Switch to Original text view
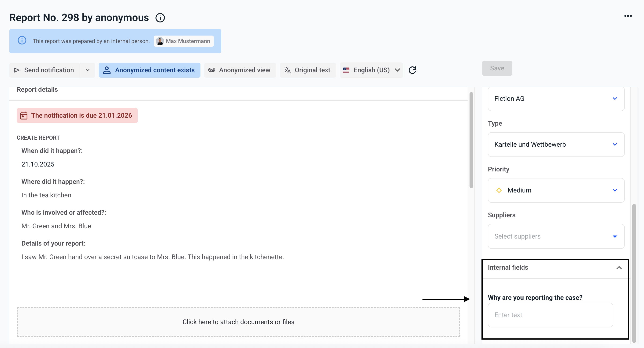This screenshot has width=644, height=348. pos(308,70)
